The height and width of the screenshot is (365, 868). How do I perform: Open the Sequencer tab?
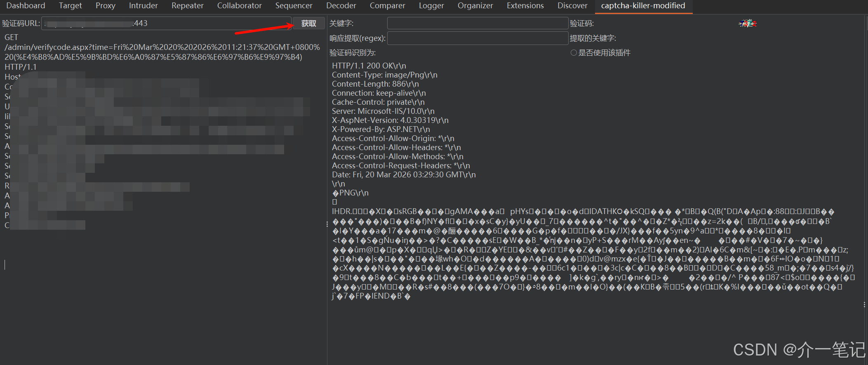tap(294, 6)
